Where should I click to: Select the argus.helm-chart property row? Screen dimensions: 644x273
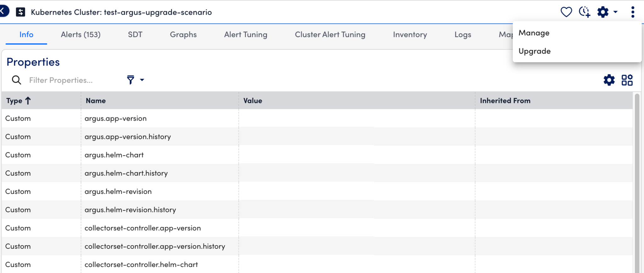[x=114, y=155]
